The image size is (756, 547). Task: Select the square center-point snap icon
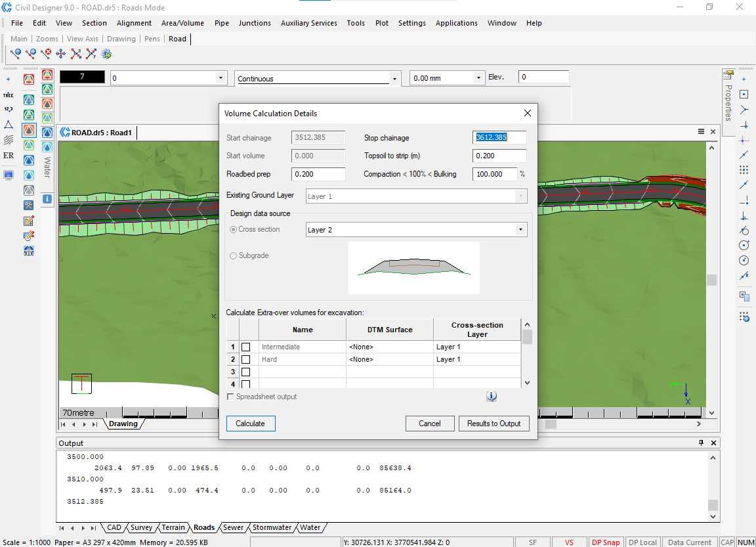744,94
